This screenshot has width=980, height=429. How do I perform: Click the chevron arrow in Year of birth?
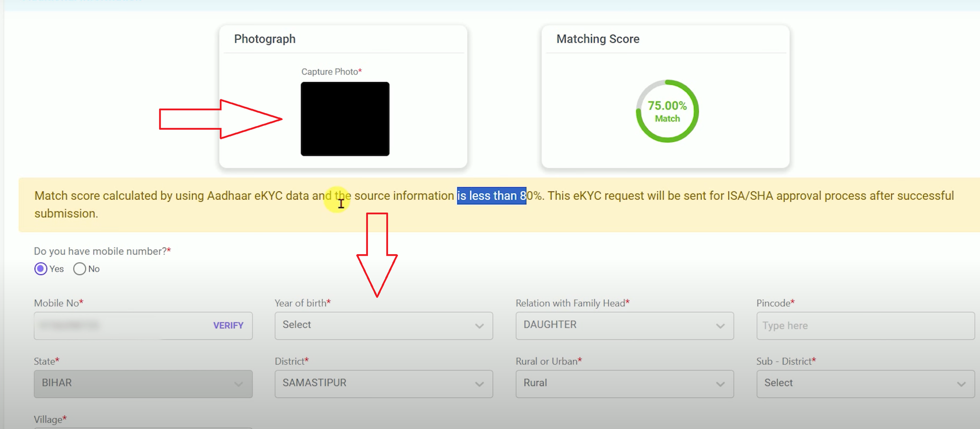[479, 326]
